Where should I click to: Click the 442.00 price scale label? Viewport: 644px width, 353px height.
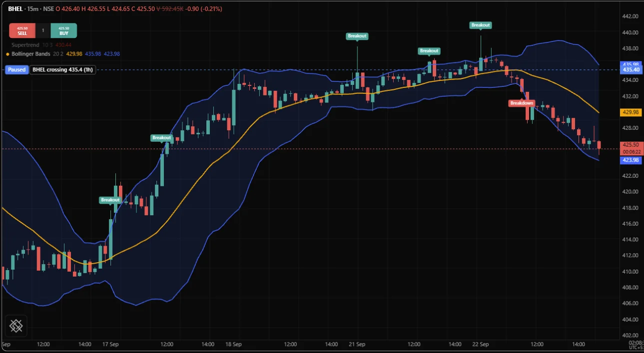pos(631,16)
